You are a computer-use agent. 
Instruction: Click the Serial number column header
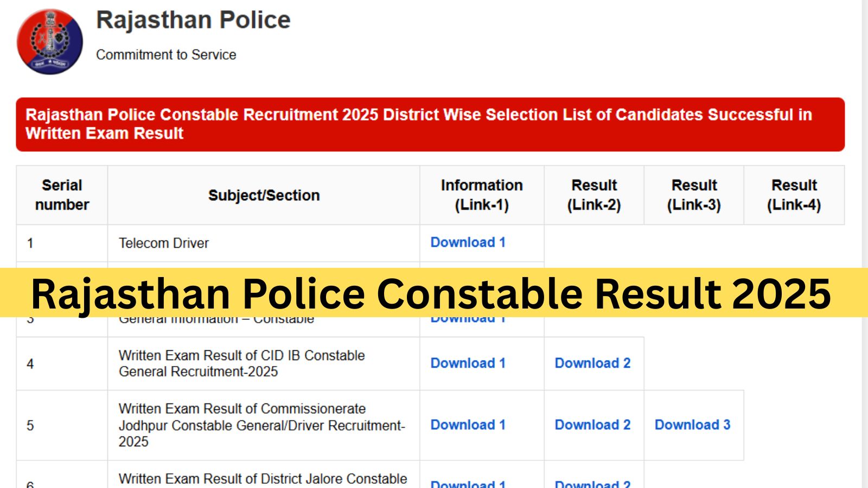point(62,195)
